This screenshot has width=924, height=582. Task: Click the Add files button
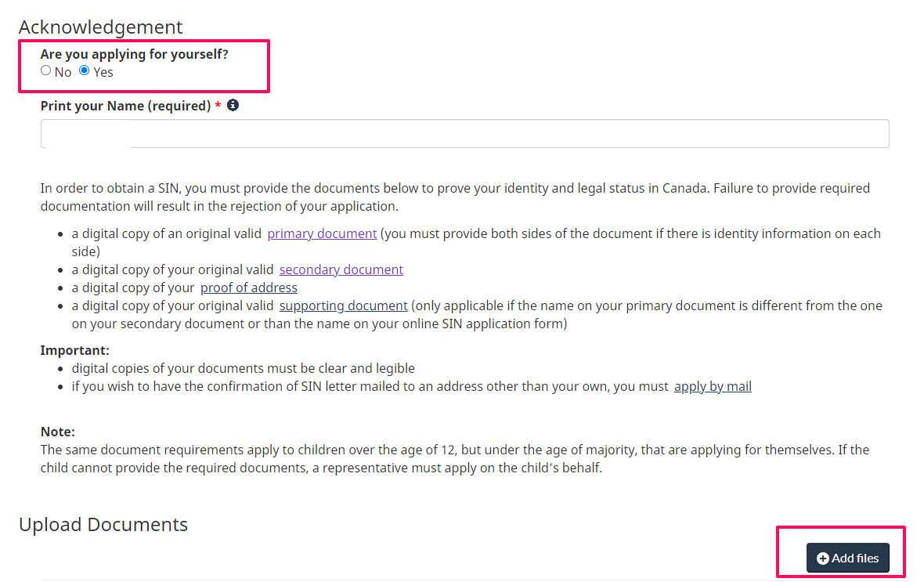click(x=847, y=558)
